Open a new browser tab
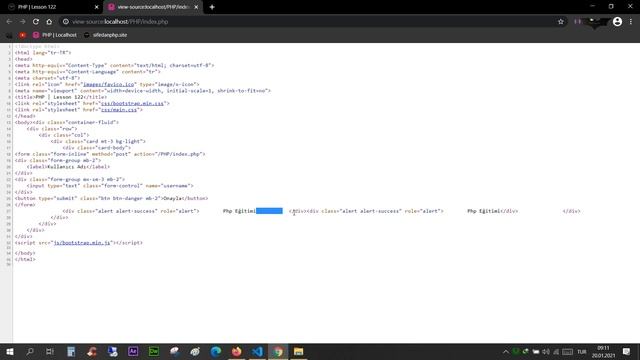The image size is (640, 360). pyautogui.click(x=212, y=7)
